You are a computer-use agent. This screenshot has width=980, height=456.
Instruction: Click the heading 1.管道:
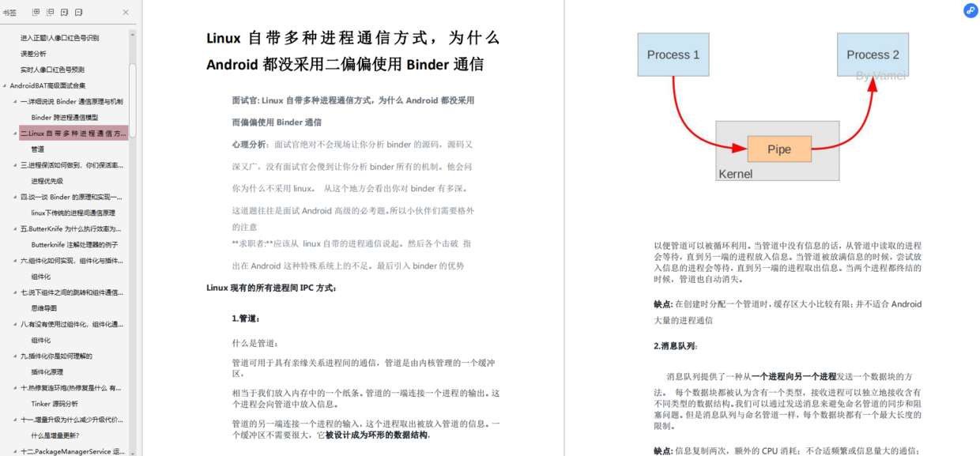coord(246,318)
